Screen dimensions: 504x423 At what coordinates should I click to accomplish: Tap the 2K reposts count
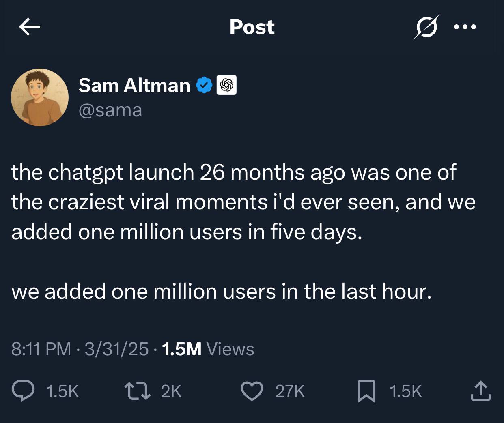pos(171,391)
